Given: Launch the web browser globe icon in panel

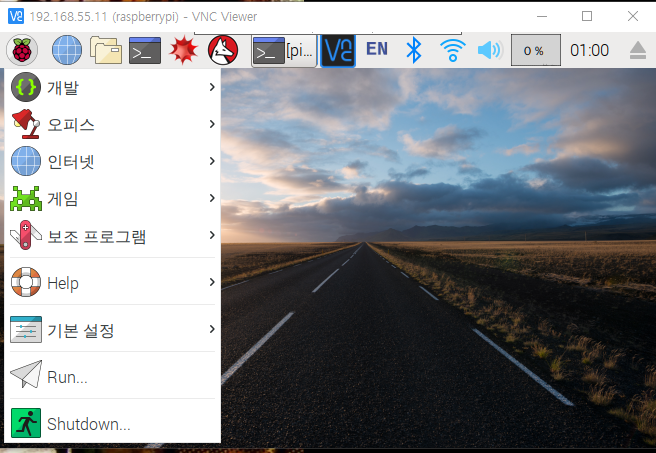Looking at the screenshot, I should coord(67,50).
